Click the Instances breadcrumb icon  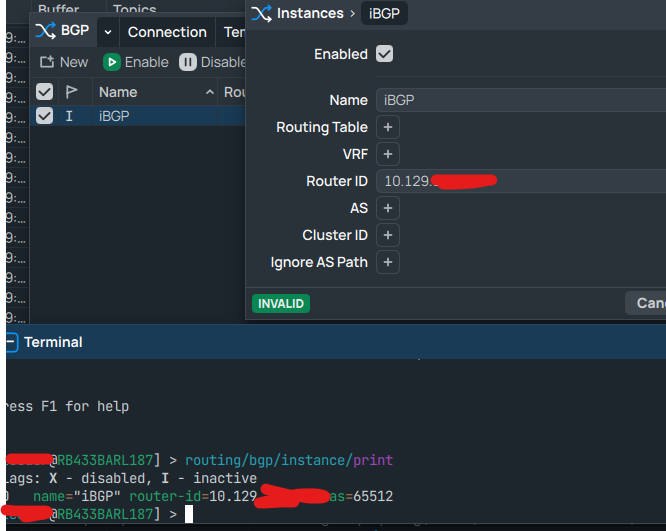(x=261, y=13)
